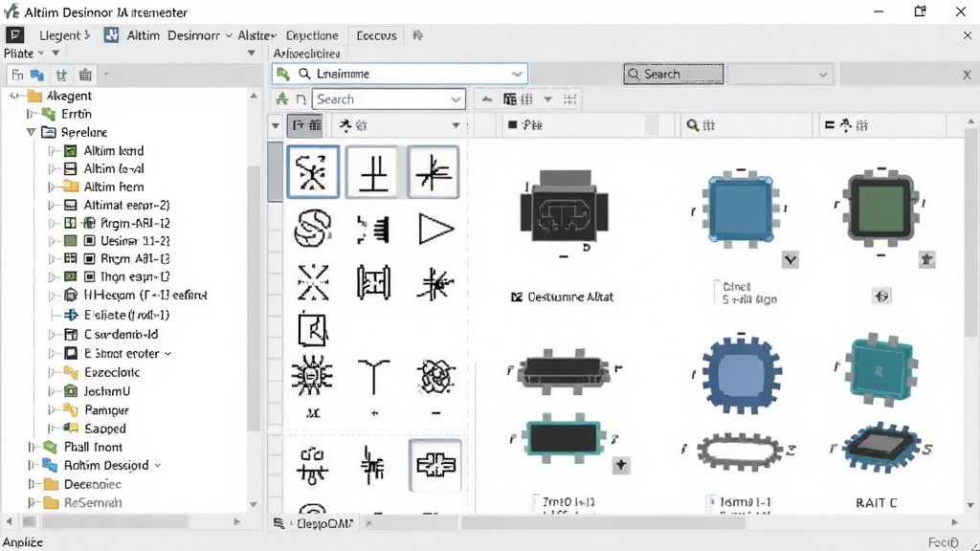Click the V badge under blue chip
The width and height of the screenshot is (980, 551).
790,260
